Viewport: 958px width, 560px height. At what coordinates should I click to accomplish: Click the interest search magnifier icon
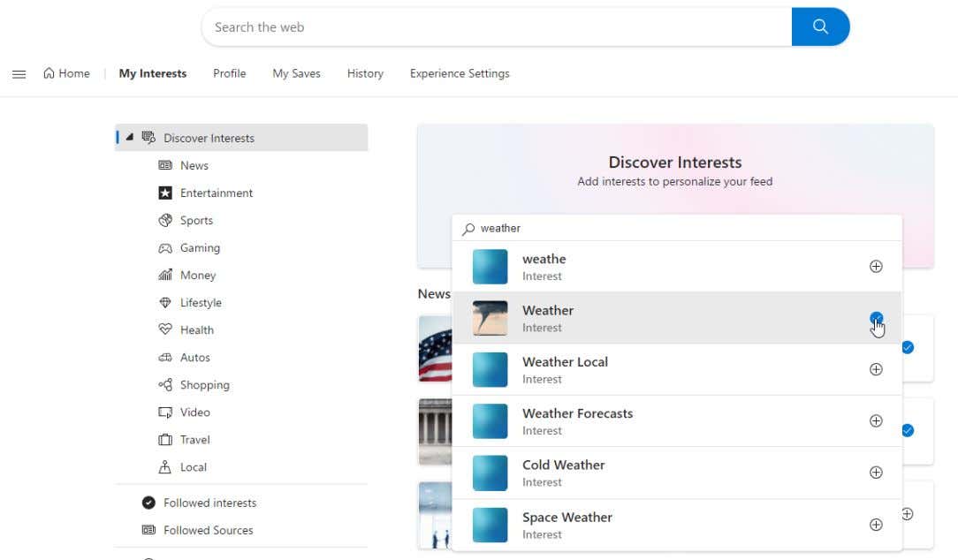pos(468,229)
